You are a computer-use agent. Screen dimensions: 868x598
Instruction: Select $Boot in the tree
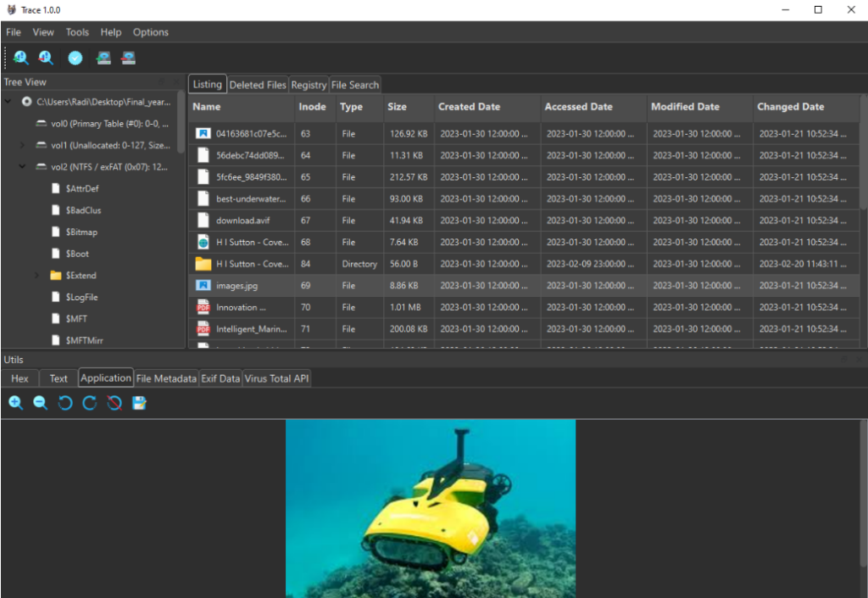pyautogui.click(x=70, y=254)
